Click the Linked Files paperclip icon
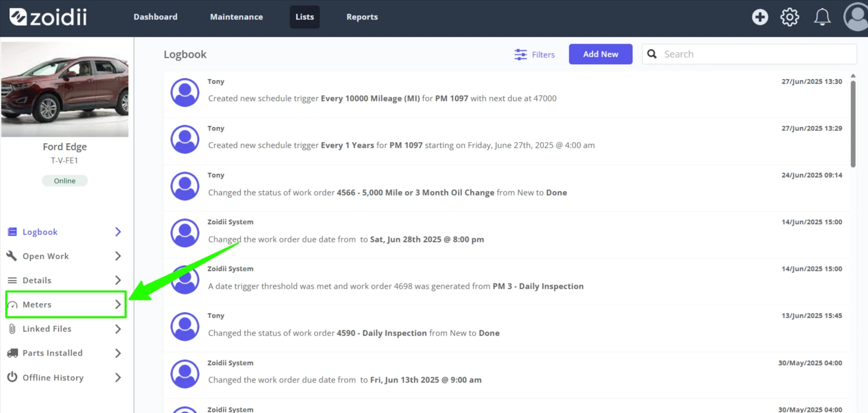The height and width of the screenshot is (413, 868). click(12, 329)
